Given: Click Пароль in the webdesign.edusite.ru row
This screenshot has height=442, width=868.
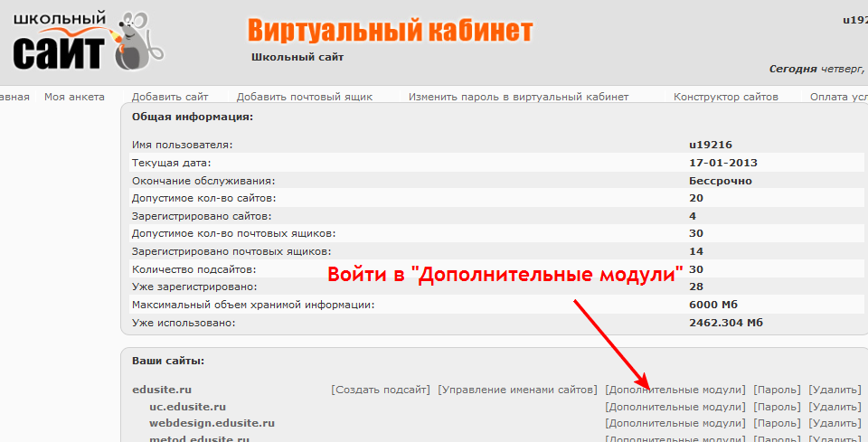Looking at the screenshot, I should coord(778,424).
